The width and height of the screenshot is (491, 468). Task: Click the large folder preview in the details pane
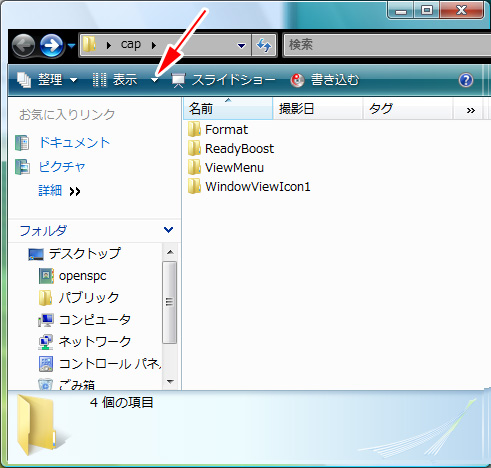(x=36, y=424)
